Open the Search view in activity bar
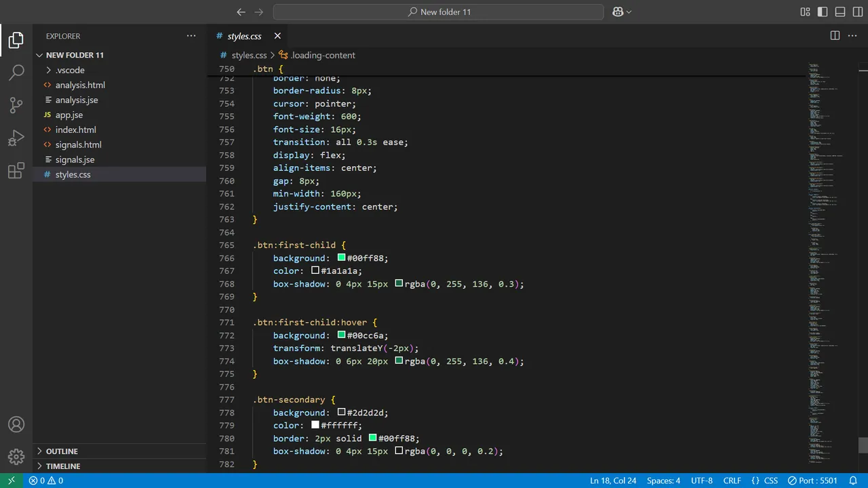 pyautogui.click(x=16, y=73)
